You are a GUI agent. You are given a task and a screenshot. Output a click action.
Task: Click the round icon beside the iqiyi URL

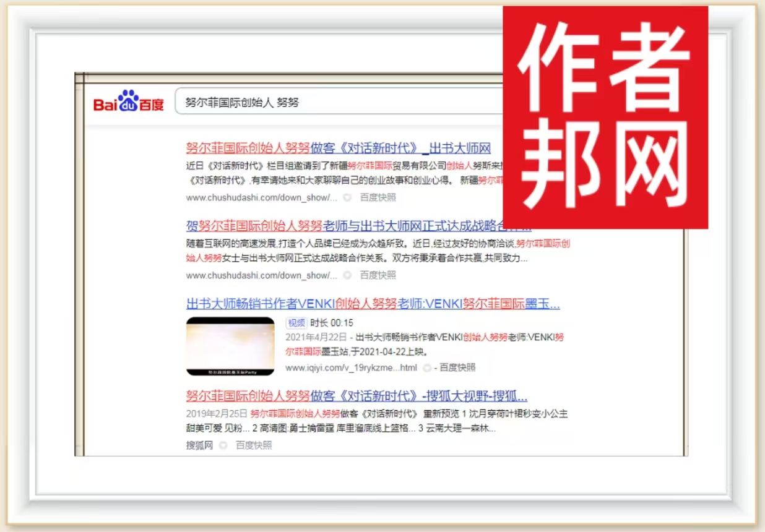(426, 367)
